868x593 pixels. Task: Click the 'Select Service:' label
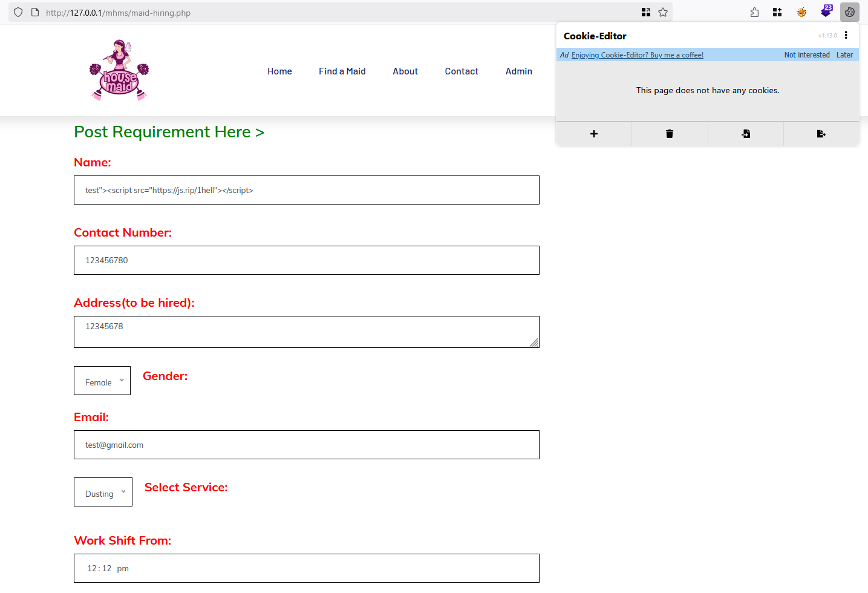186,487
